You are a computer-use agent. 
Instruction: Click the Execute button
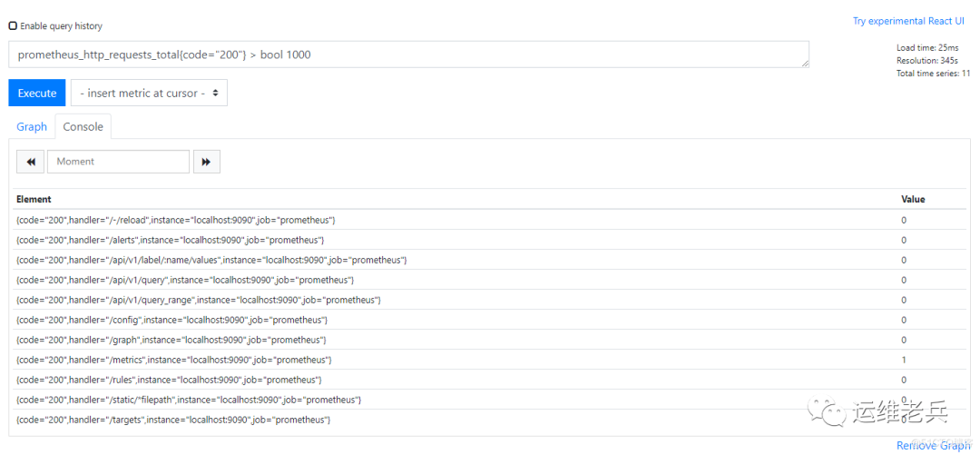click(x=37, y=93)
